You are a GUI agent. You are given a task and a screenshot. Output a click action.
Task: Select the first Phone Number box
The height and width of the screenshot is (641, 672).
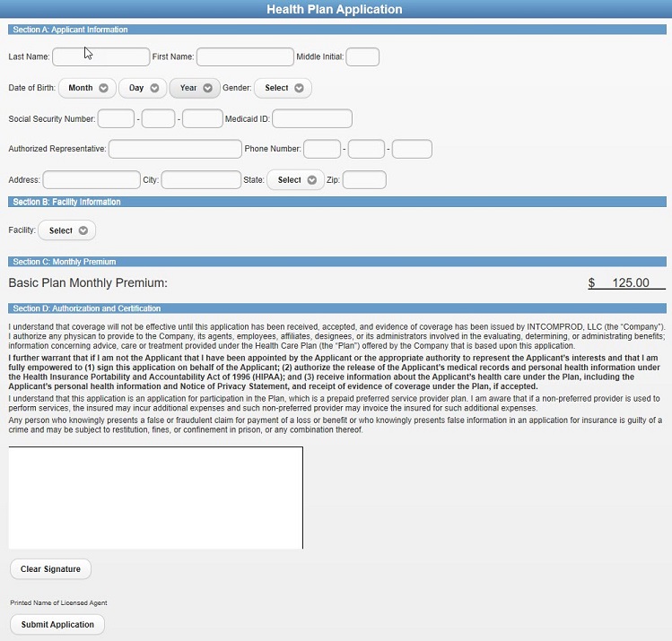pos(322,149)
